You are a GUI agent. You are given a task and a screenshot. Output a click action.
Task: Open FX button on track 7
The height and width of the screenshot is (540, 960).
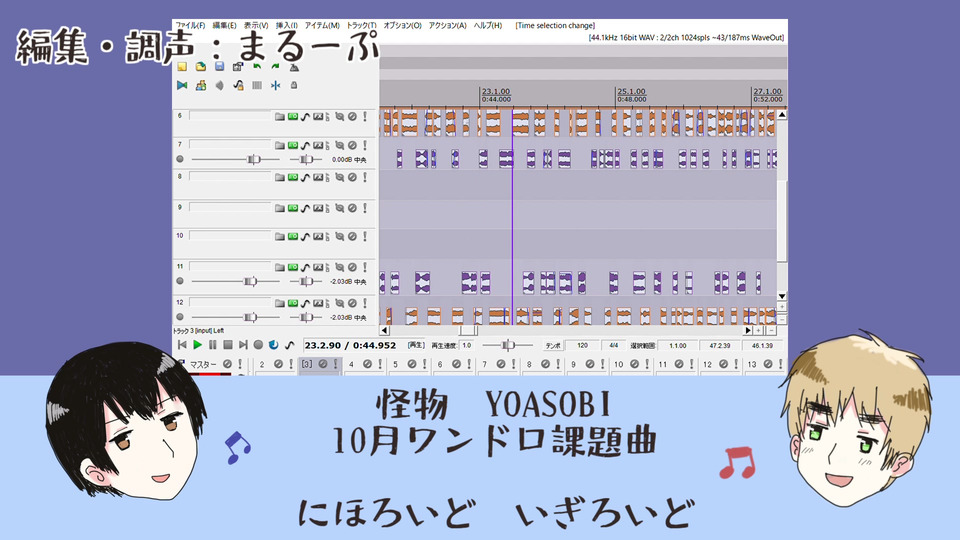tap(318, 145)
